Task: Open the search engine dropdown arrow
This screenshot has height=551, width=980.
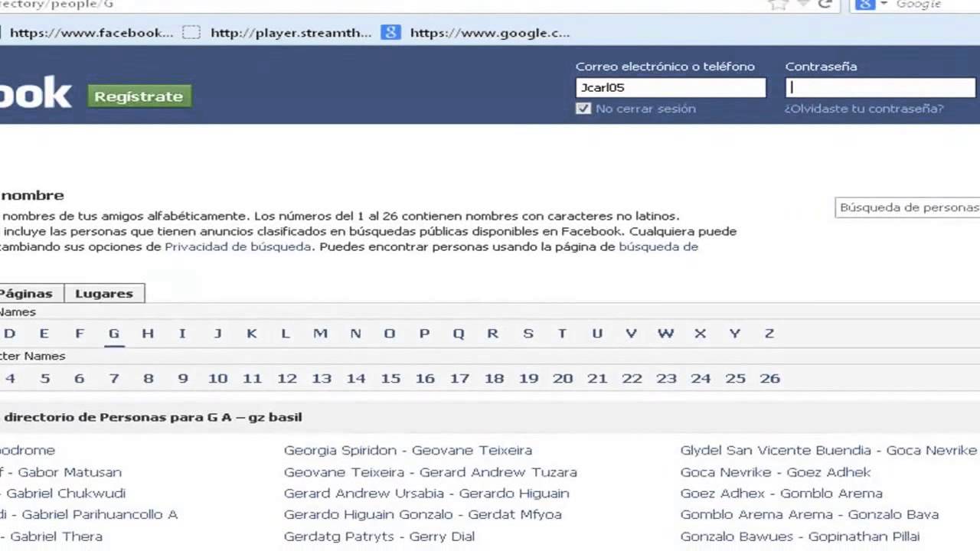Action: tap(884, 4)
